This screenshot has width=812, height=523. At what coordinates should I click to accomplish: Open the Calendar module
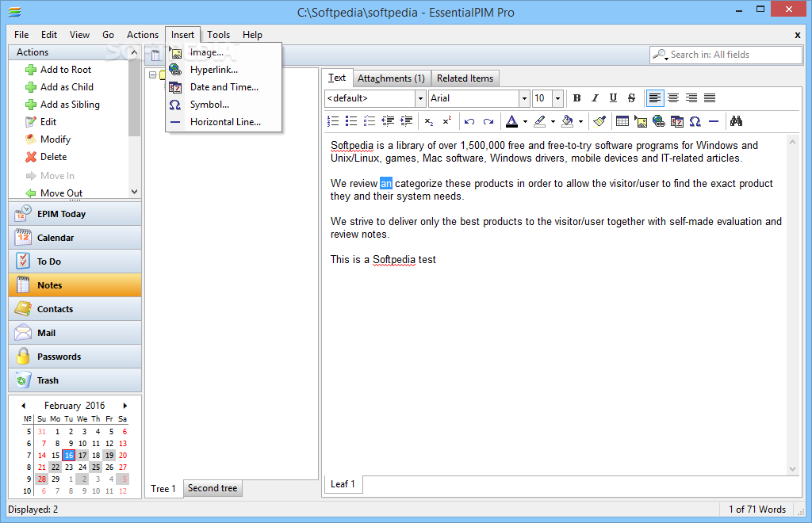point(75,238)
